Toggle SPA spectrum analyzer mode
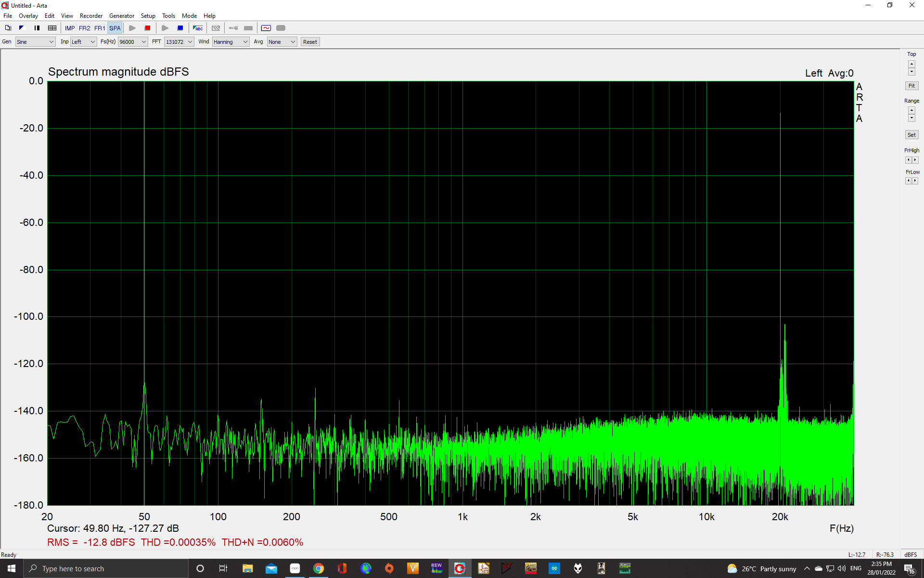The width and height of the screenshot is (924, 578). pyautogui.click(x=115, y=28)
